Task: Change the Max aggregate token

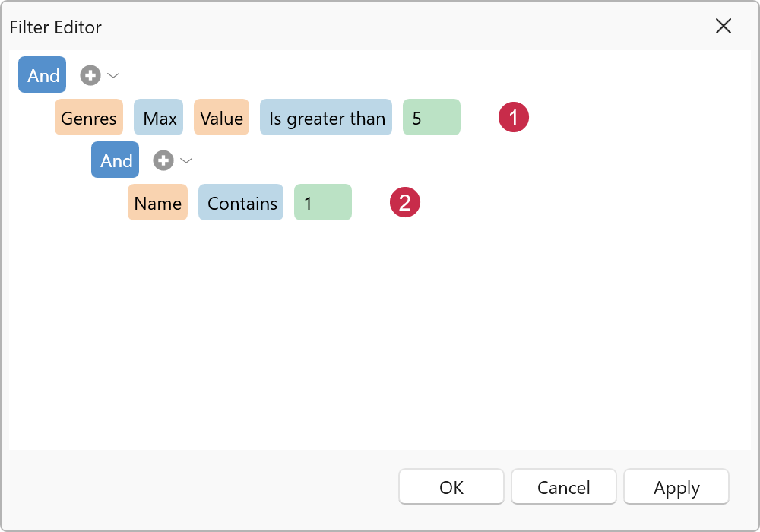Action: tap(159, 117)
